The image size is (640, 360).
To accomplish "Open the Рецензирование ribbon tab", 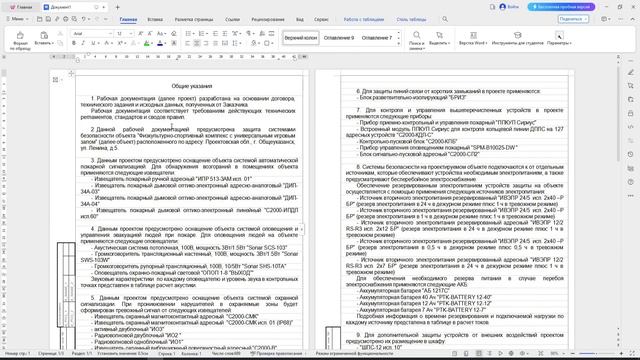I will click(x=268, y=19).
